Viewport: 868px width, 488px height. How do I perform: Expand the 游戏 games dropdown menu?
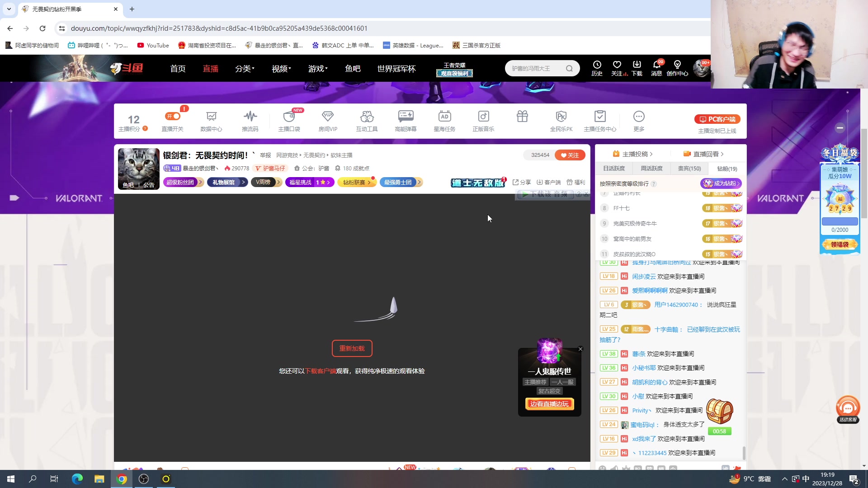(318, 69)
